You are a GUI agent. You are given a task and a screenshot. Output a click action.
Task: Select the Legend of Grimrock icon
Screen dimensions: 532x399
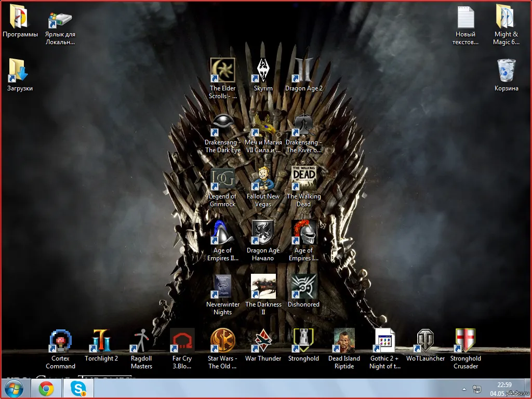click(x=222, y=179)
